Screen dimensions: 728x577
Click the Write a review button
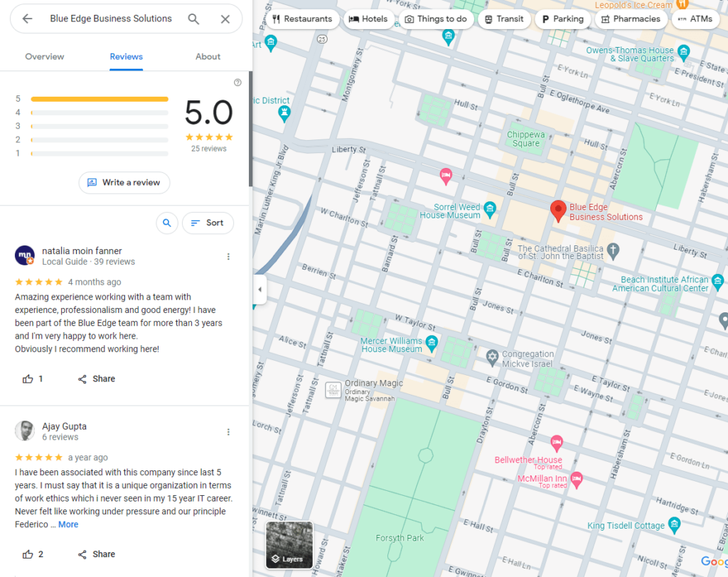click(124, 183)
